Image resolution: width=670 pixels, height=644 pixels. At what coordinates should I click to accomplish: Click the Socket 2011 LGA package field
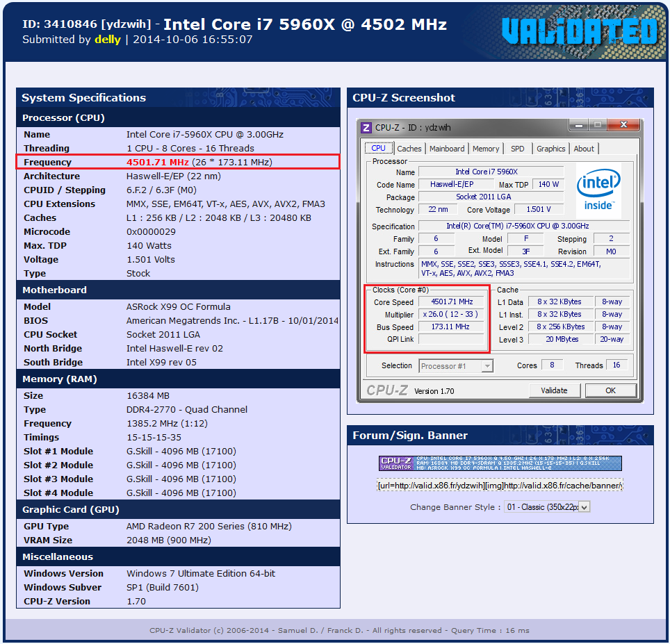point(491,197)
